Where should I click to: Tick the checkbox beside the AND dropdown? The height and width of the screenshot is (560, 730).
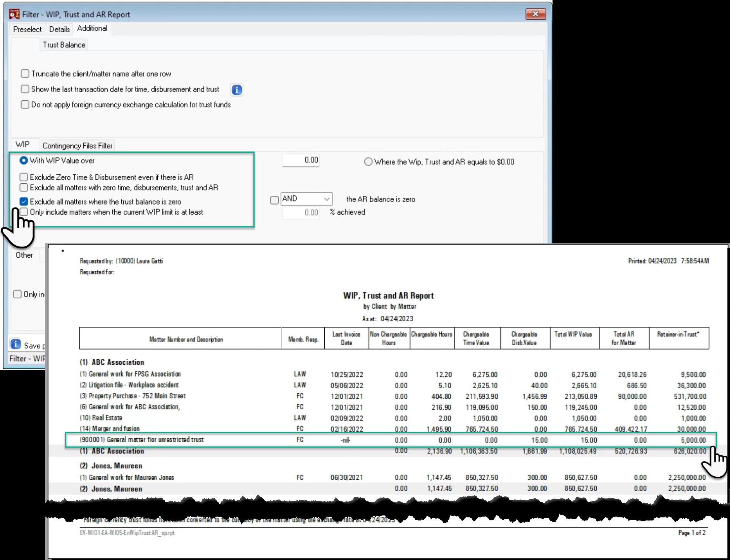coord(274,200)
